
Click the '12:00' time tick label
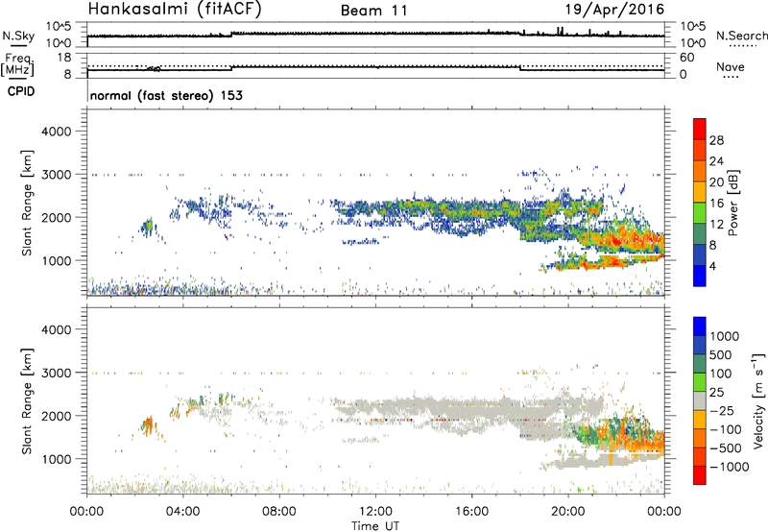point(375,512)
